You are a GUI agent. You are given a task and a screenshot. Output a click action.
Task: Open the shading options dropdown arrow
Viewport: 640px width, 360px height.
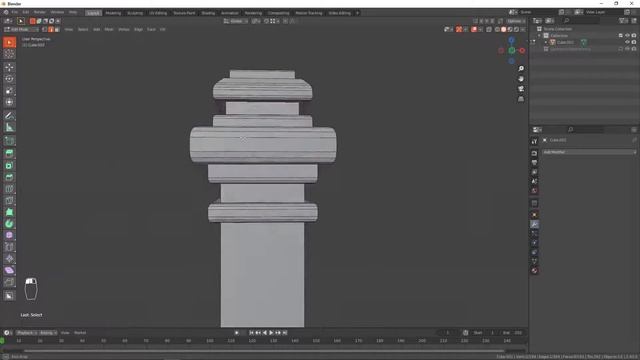[x=523, y=29]
